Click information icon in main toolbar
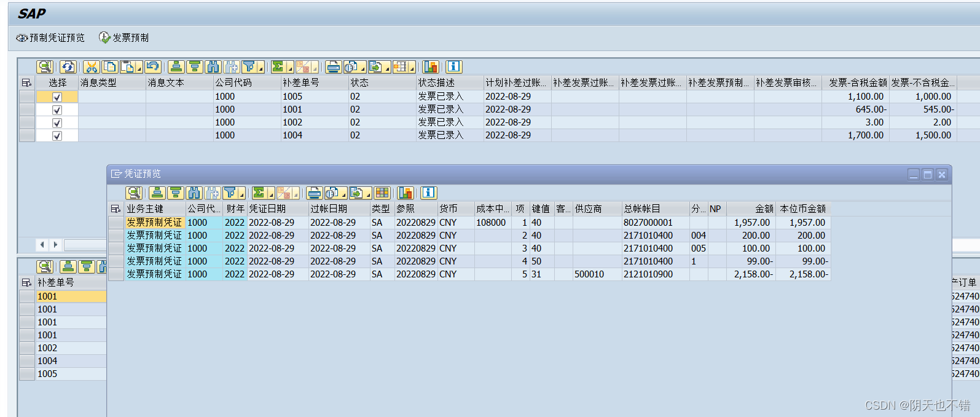This screenshot has height=417, width=980. coord(454,66)
